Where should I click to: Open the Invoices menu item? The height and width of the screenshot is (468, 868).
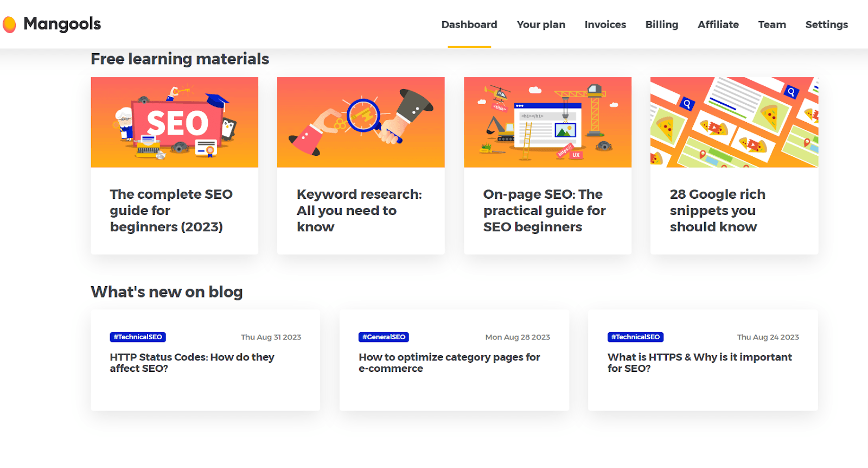tap(605, 24)
